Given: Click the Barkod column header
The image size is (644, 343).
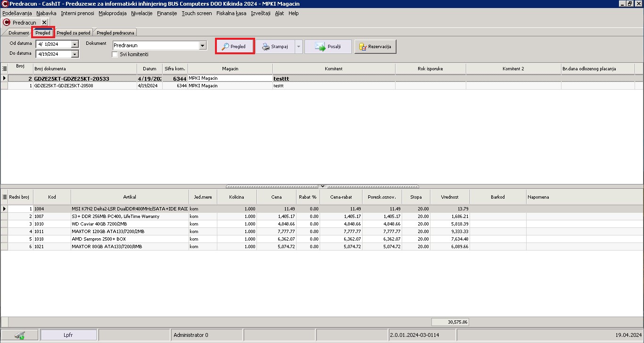Looking at the screenshot, I should coord(498,196).
